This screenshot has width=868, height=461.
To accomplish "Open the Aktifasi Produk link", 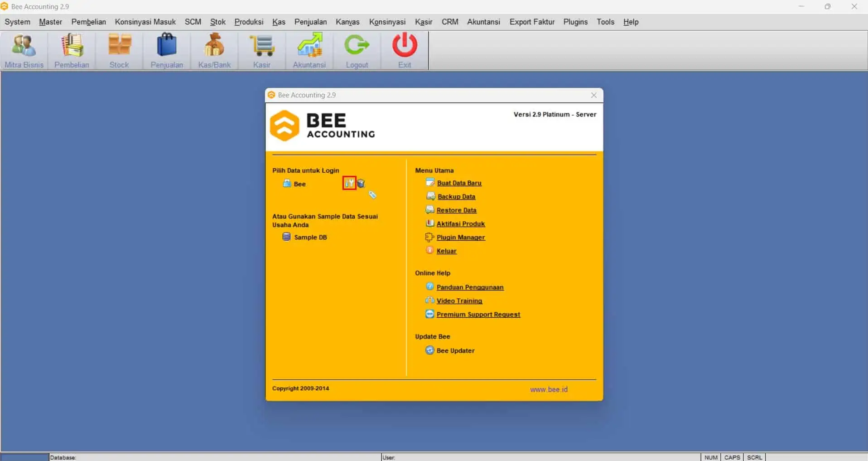I will (x=461, y=223).
